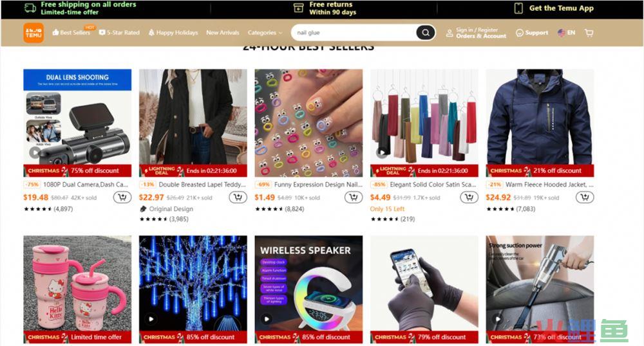The height and width of the screenshot is (346, 644).
Task: Open the Temu home logo
Action: 33,33
